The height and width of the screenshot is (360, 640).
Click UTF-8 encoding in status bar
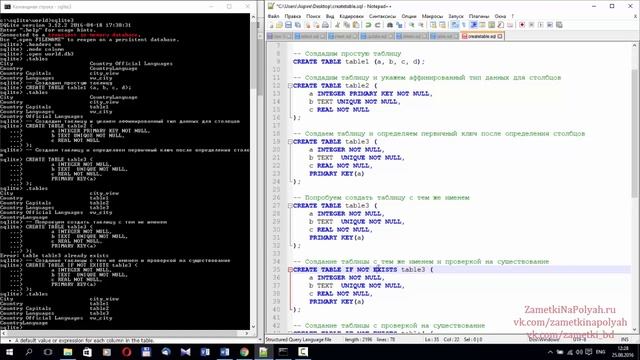click(x=579, y=340)
